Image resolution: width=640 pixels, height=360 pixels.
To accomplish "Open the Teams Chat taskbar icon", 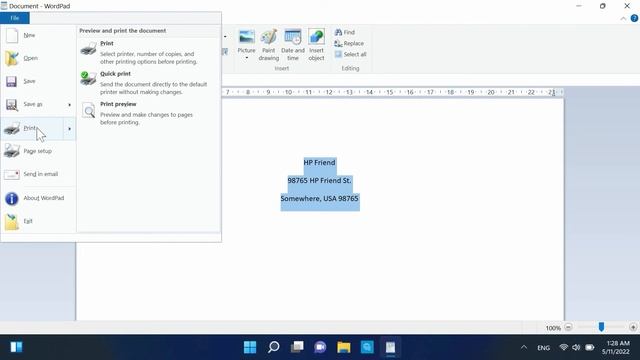I will (x=320, y=347).
